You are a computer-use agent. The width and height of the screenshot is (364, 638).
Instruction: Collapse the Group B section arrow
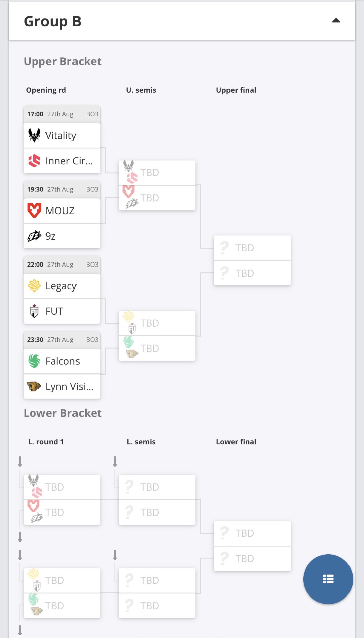point(336,21)
